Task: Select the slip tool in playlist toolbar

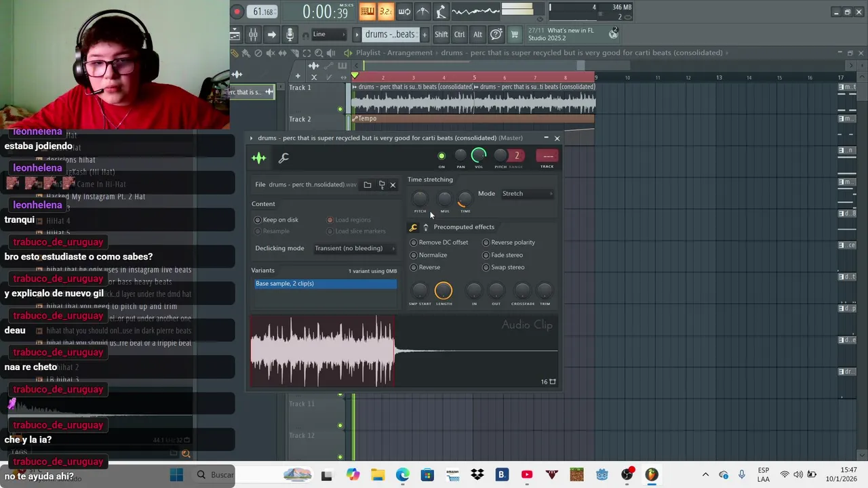Action: 283,53
